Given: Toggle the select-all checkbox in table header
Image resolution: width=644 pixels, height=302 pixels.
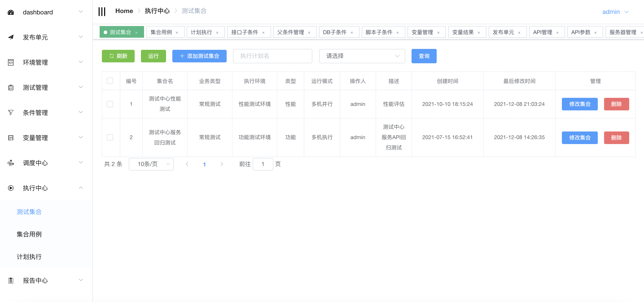Looking at the screenshot, I should [110, 81].
